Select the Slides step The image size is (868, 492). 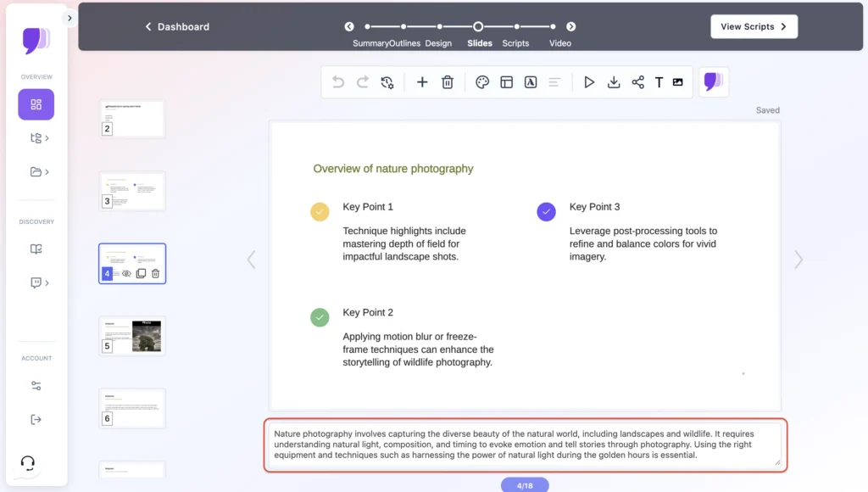[480, 43]
